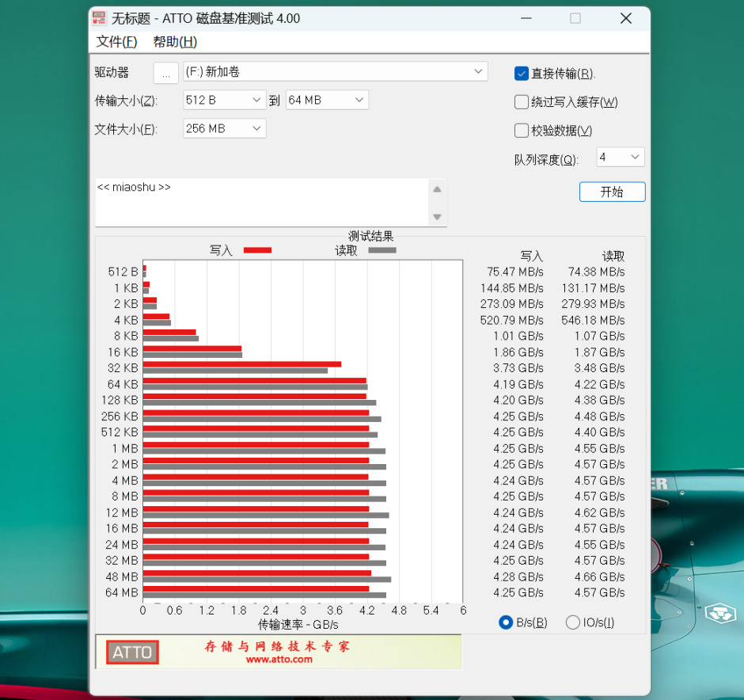
Task: Click the 传输速率 - GB/s axis label
Action: tap(298, 625)
